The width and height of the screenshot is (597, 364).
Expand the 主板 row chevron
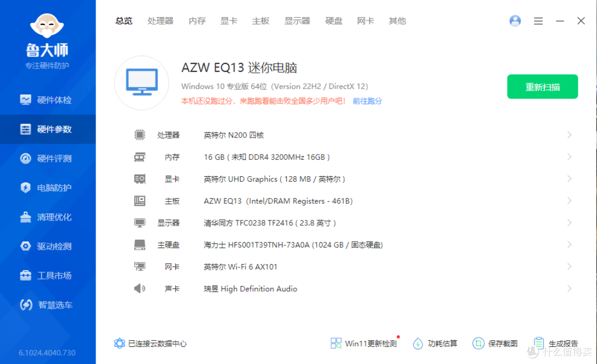pyautogui.click(x=569, y=201)
